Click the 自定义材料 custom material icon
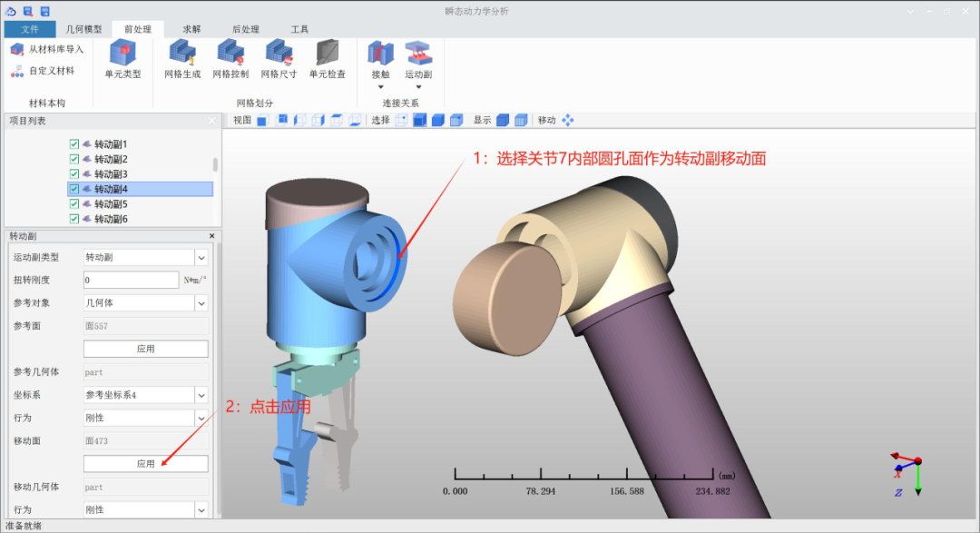 coord(17,72)
